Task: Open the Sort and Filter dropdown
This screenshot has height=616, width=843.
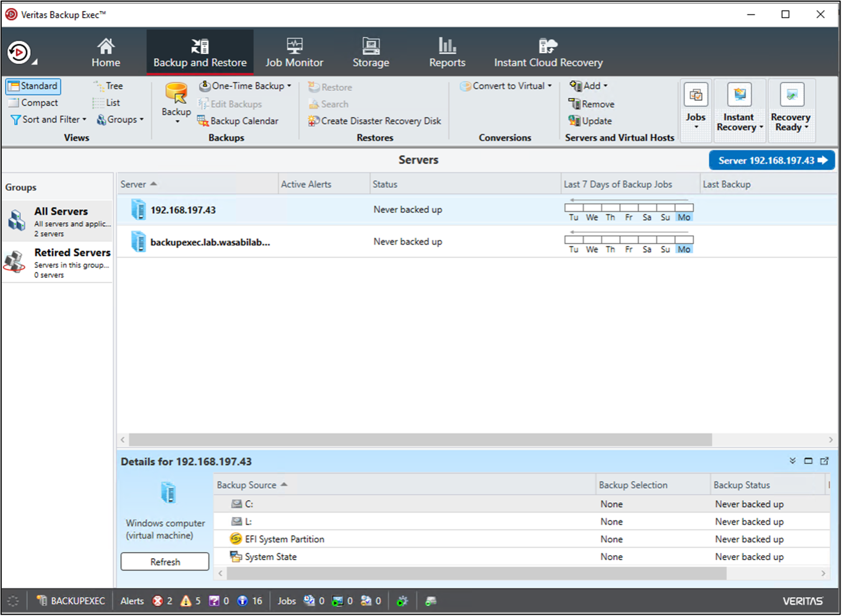Action: point(49,119)
